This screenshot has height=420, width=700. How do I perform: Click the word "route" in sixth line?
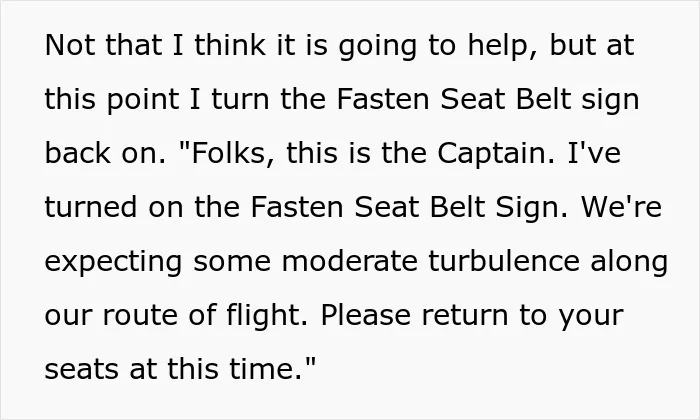click(x=140, y=315)
